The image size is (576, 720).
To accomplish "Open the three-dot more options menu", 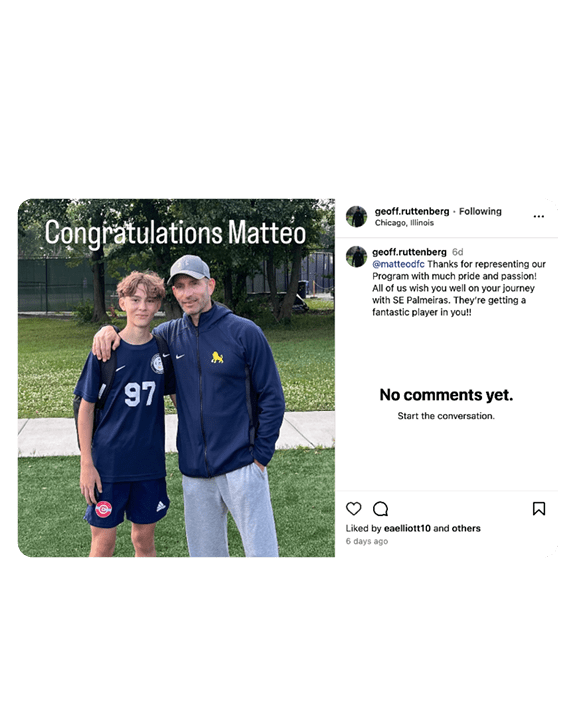I will (x=538, y=216).
